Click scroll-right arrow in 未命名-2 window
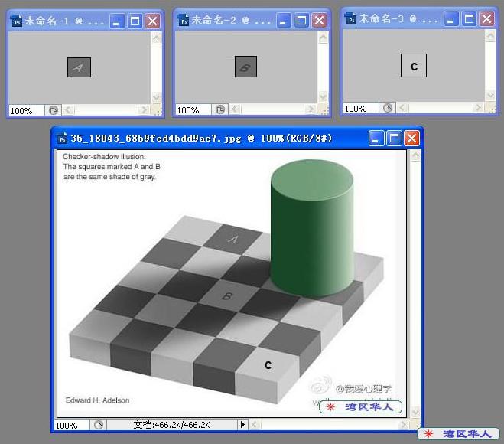The width and height of the screenshot is (504, 444). point(311,109)
